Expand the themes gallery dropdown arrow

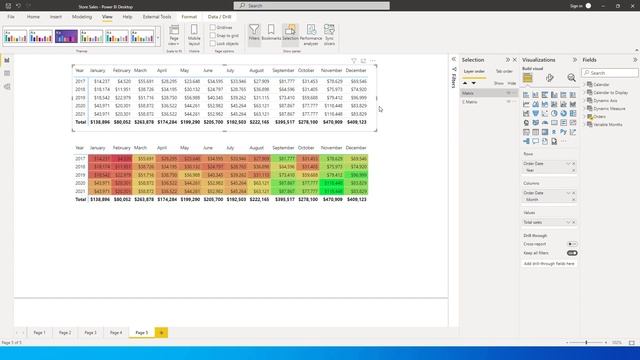click(x=158, y=38)
